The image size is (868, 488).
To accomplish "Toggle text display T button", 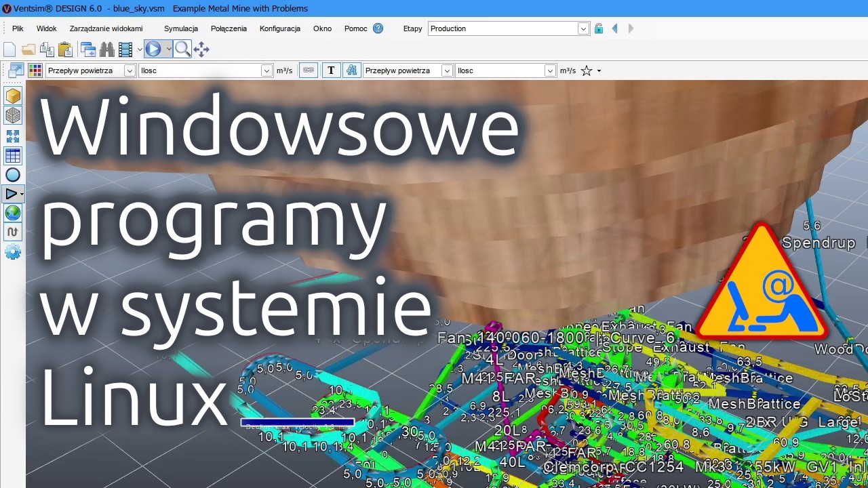I will click(331, 70).
